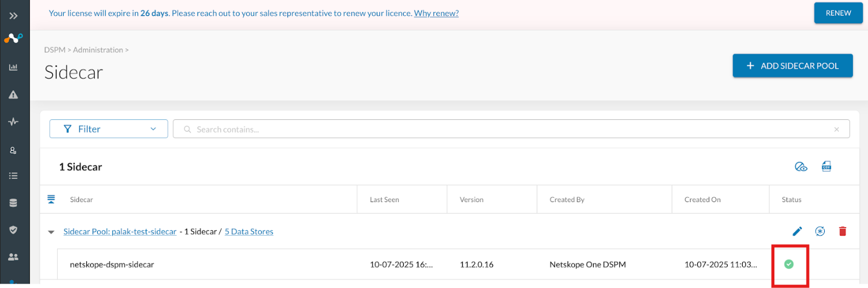Viewport: 868px width, 288px height.
Task: Open 'Sidecar Pool: palak-test-sidecar' link
Action: click(120, 231)
